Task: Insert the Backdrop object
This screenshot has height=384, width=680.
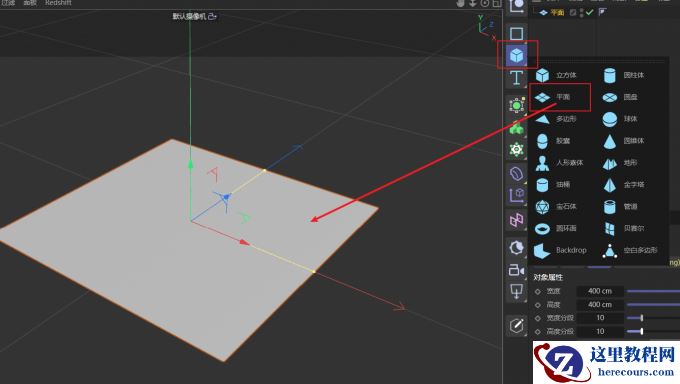Action: (x=560, y=250)
